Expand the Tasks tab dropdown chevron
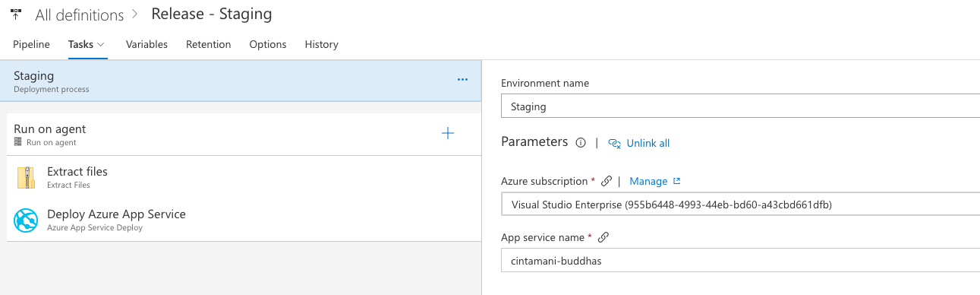 pyautogui.click(x=101, y=45)
